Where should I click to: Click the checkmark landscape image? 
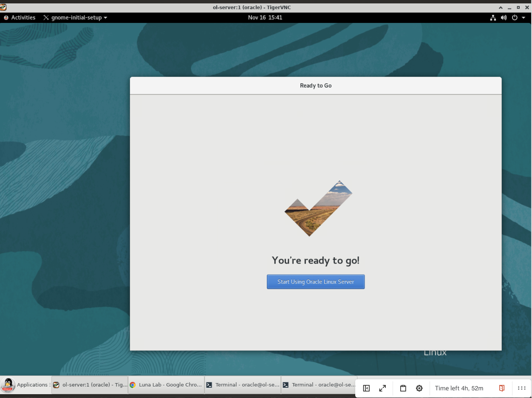tap(319, 208)
